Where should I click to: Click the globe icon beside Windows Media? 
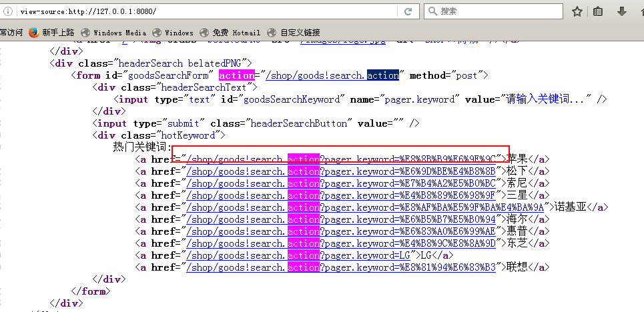tap(85, 33)
